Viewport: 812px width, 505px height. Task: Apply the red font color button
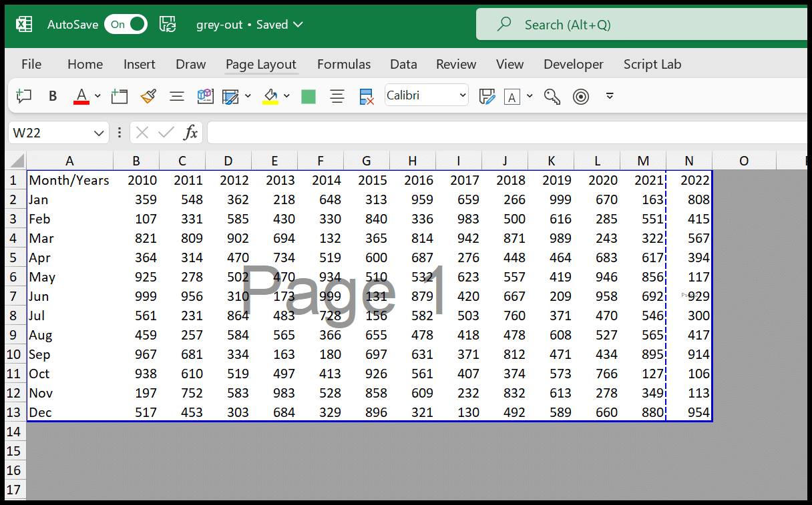tap(81, 96)
